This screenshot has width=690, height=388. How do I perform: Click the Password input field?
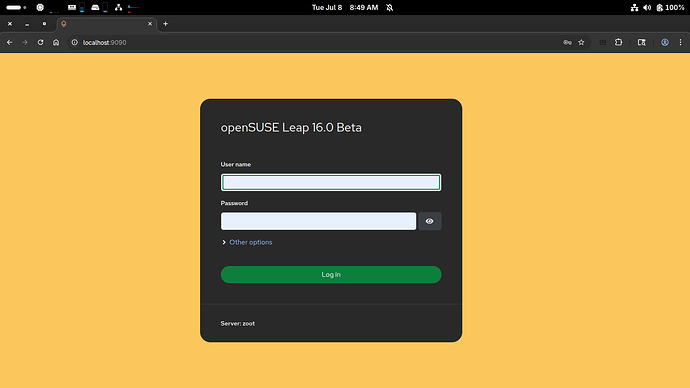[x=319, y=221]
